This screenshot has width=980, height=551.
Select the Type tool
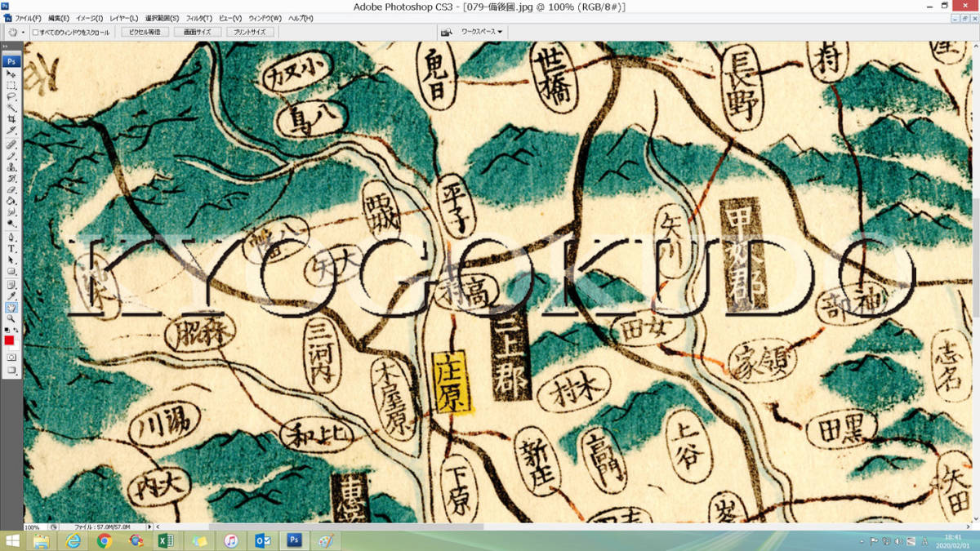coord(11,249)
